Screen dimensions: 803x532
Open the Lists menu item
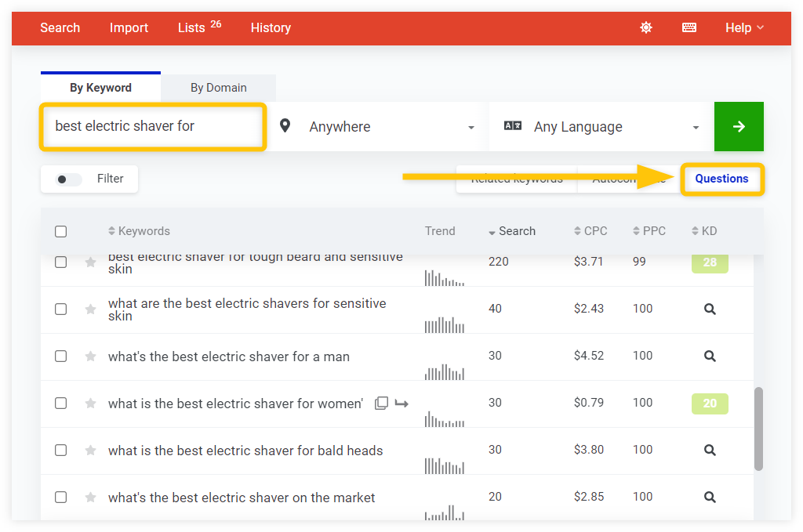pos(198,27)
